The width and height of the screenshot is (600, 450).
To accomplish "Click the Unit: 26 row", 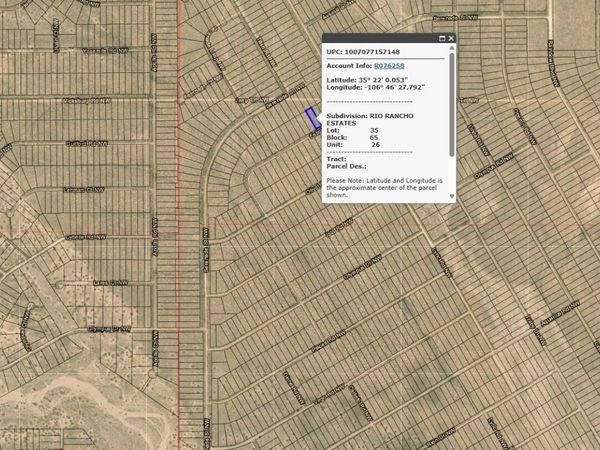I will click(353, 145).
